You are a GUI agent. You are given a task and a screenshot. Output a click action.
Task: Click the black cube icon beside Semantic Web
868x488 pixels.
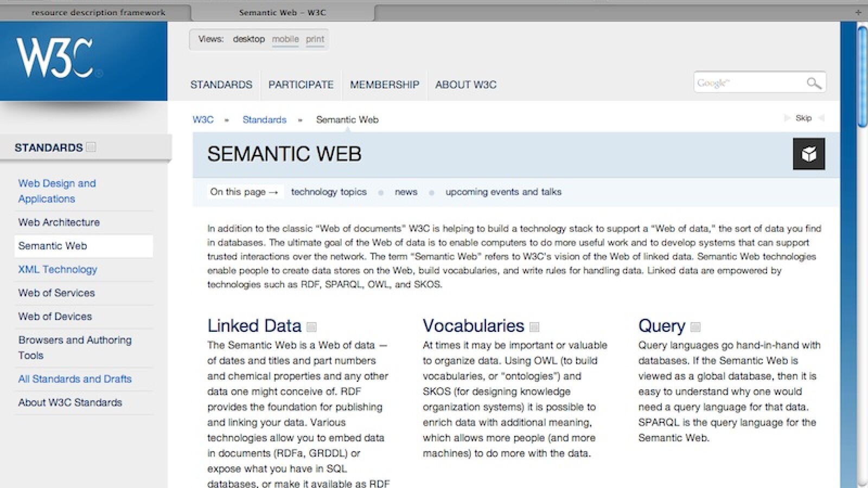click(x=808, y=154)
